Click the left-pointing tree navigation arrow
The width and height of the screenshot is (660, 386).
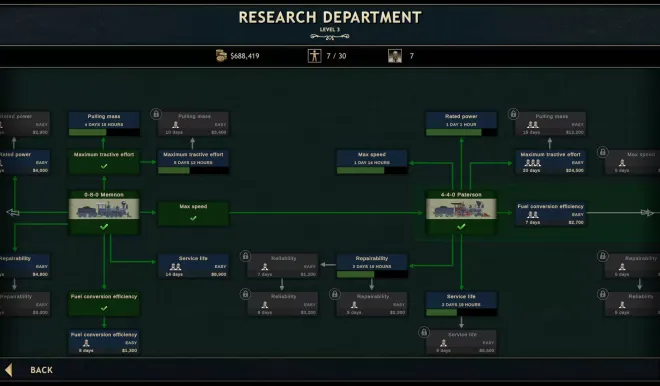pos(13,213)
